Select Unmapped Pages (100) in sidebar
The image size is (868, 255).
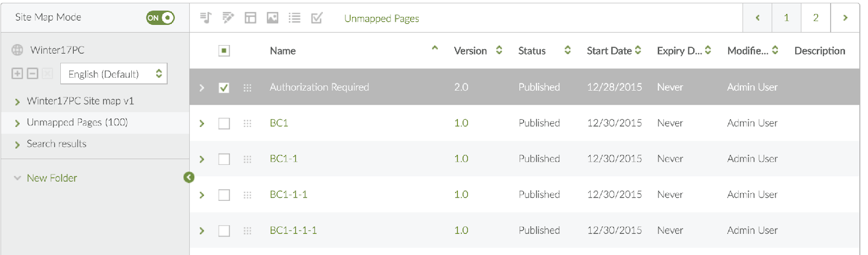pos(77,123)
